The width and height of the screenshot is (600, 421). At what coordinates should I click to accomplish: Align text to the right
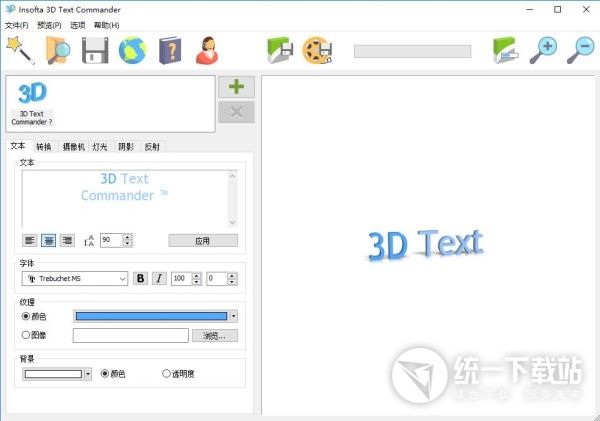pyautogui.click(x=67, y=240)
